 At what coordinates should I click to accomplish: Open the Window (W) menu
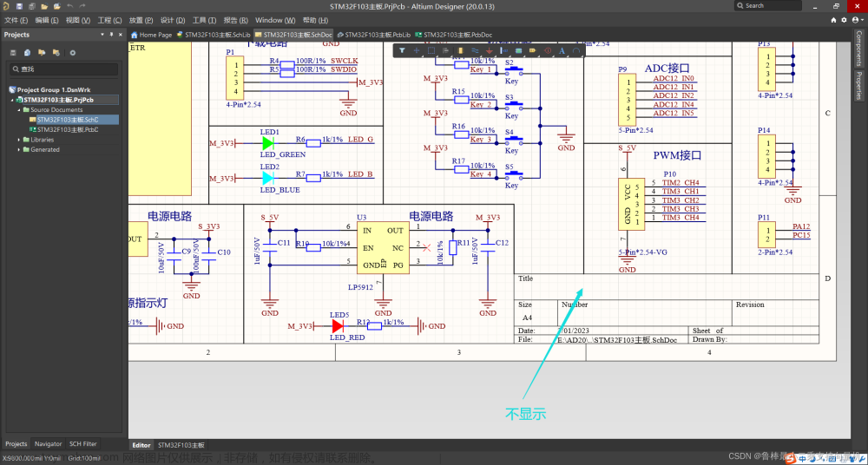pyautogui.click(x=275, y=20)
